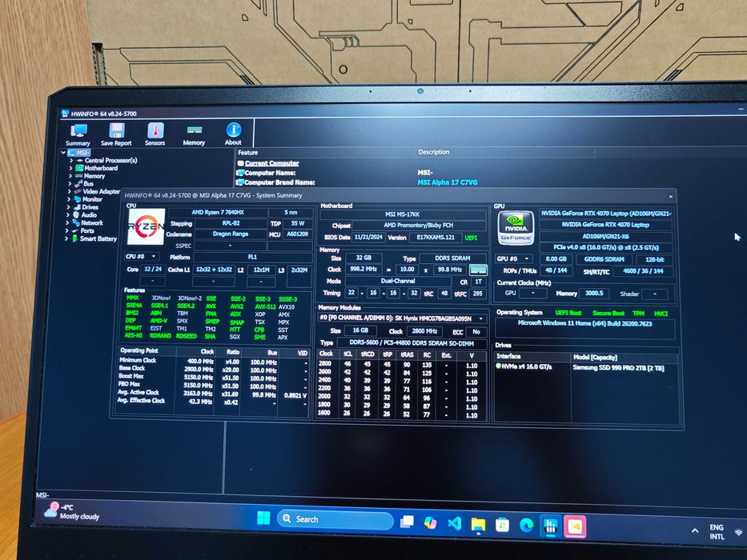Click the AMD Promontory/Bixby FCH chipset field

tap(418, 226)
